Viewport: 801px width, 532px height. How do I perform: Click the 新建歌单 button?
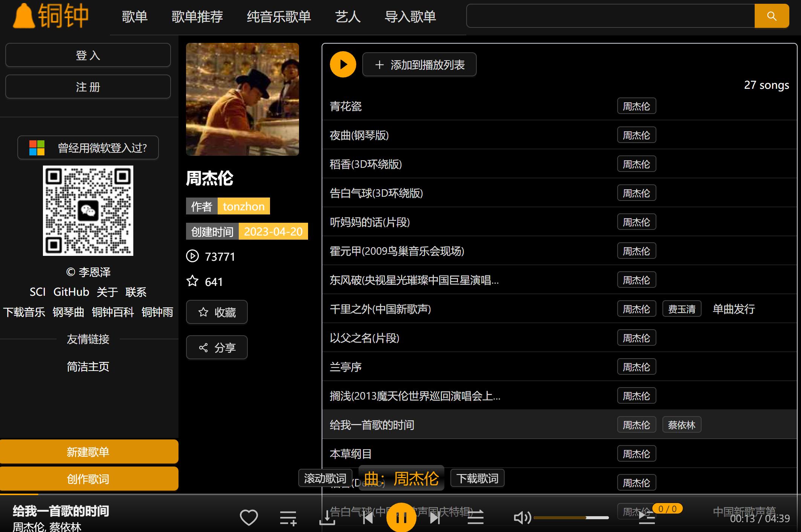[x=89, y=451]
